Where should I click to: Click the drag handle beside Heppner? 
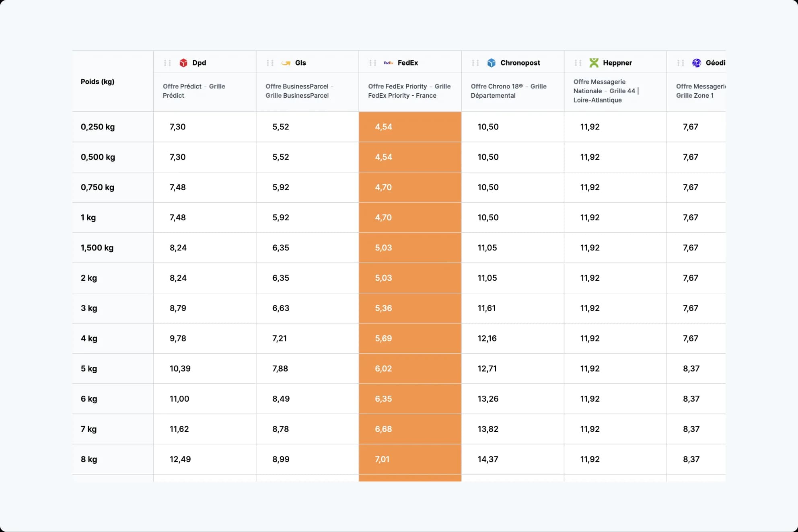click(578, 63)
